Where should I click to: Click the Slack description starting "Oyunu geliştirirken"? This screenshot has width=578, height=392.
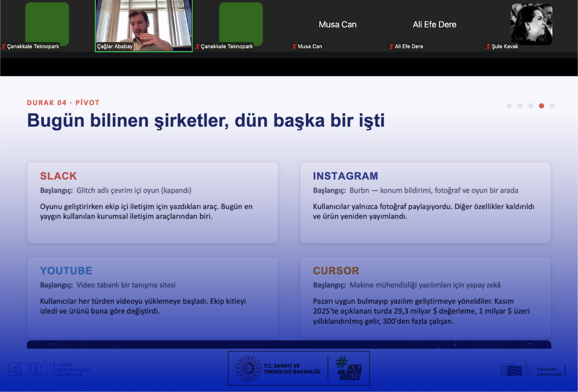pyautogui.click(x=146, y=211)
